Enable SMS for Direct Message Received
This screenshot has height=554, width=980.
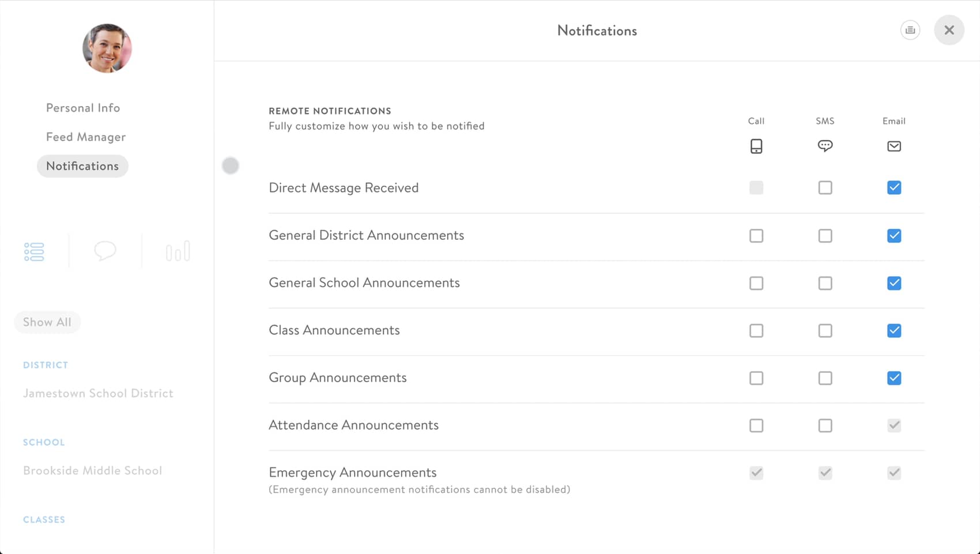[825, 188]
